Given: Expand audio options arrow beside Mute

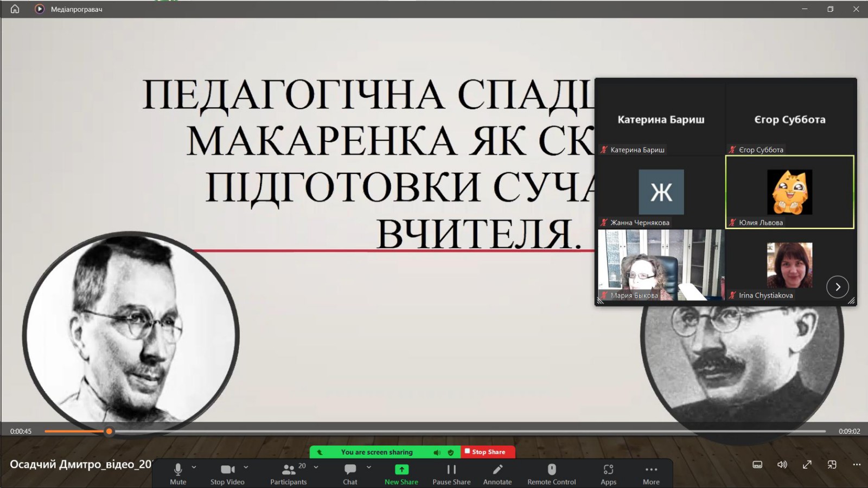Looking at the screenshot, I should 194,467.
